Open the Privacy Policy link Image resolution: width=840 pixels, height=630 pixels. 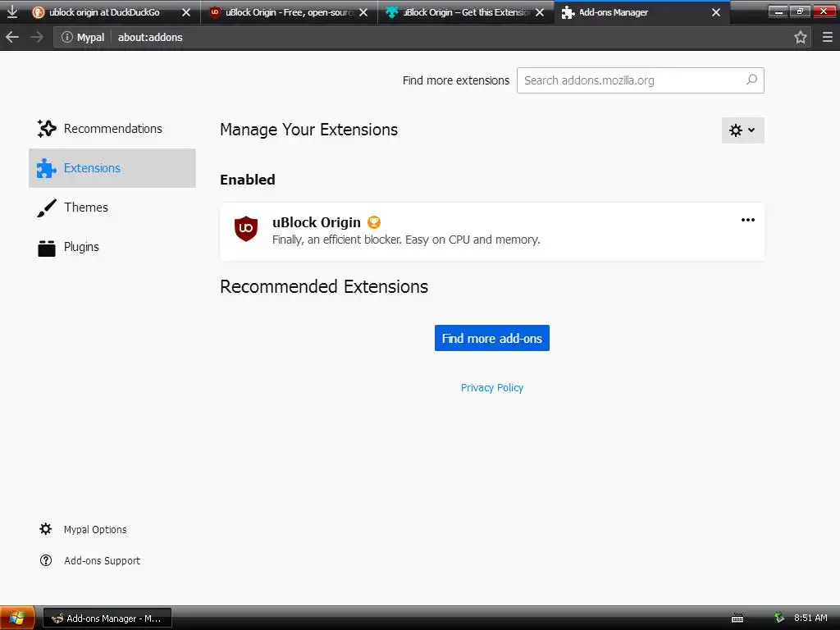[492, 387]
